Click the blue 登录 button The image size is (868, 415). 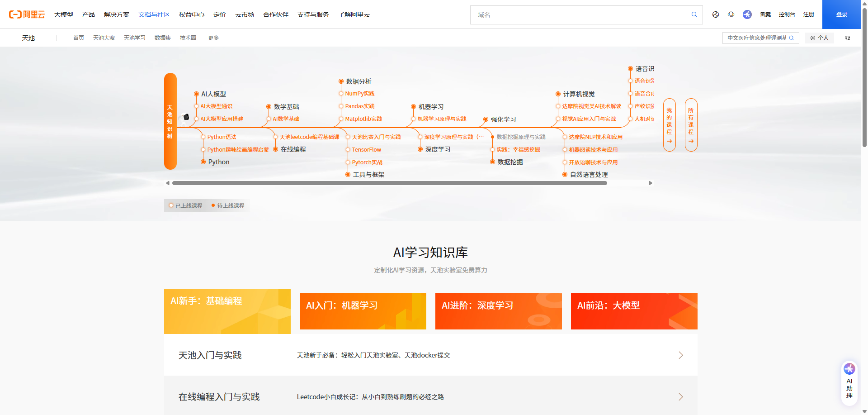point(842,14)
